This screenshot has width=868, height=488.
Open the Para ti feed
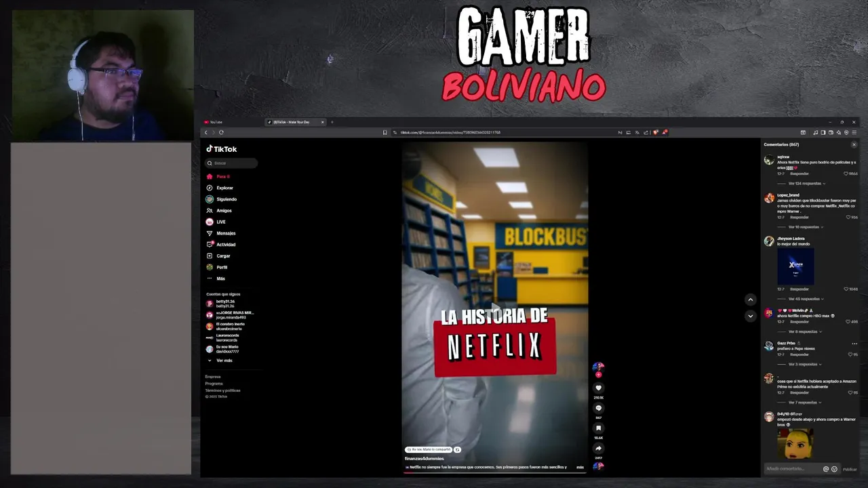(218, 176)
